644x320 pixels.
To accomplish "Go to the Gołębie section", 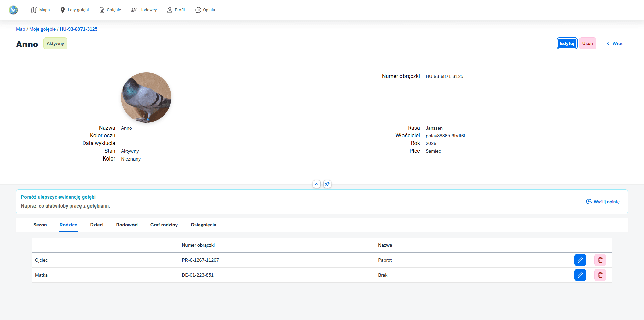I will pyautogui.click(x=114, y=10).
